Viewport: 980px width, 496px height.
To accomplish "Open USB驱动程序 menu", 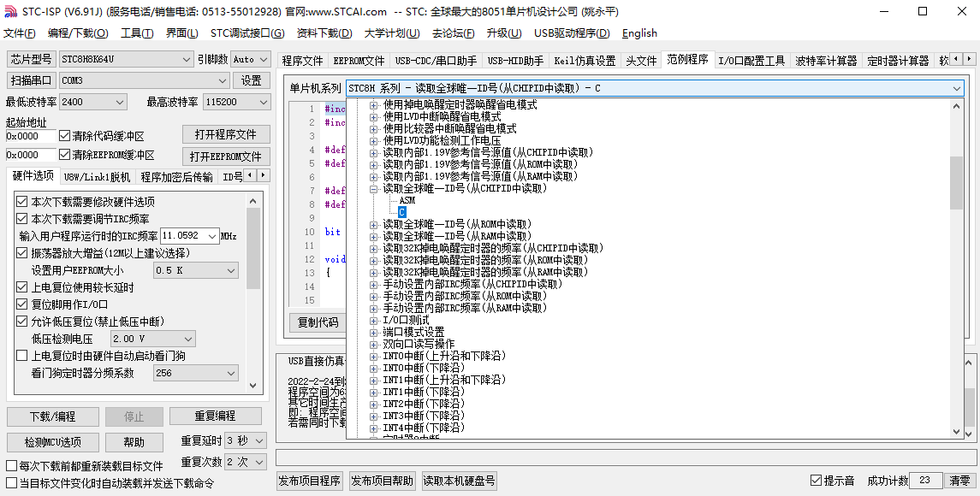I will tap(572, 33).
